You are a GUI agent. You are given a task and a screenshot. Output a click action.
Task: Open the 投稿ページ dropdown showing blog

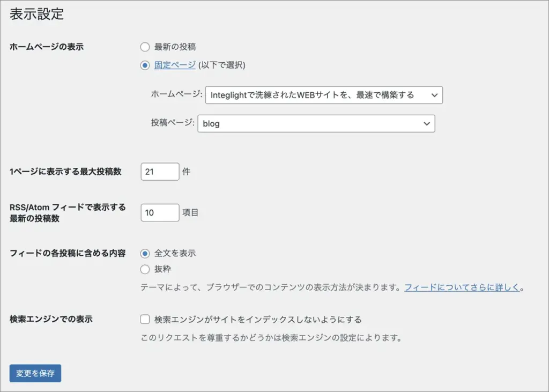click(311, 123)
